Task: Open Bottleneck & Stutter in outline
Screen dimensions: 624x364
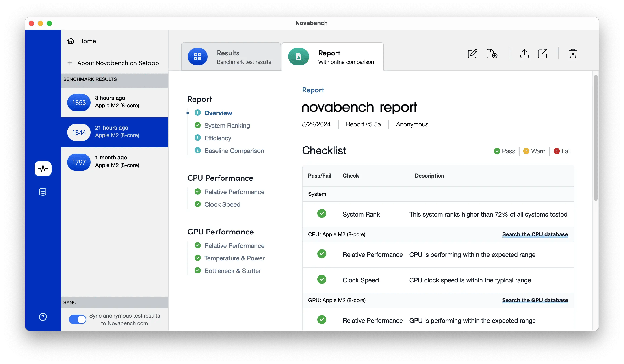Action: pyautogui.click(x=232, y=271)
